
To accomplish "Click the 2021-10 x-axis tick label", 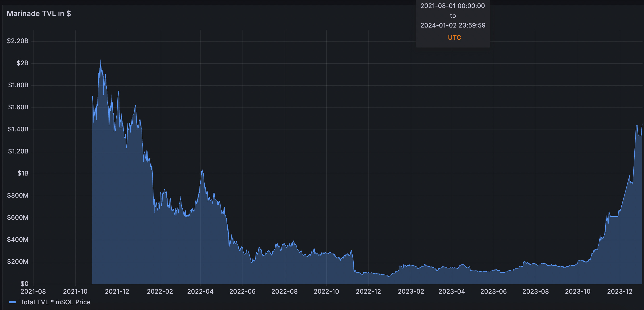I will point(75,292).
